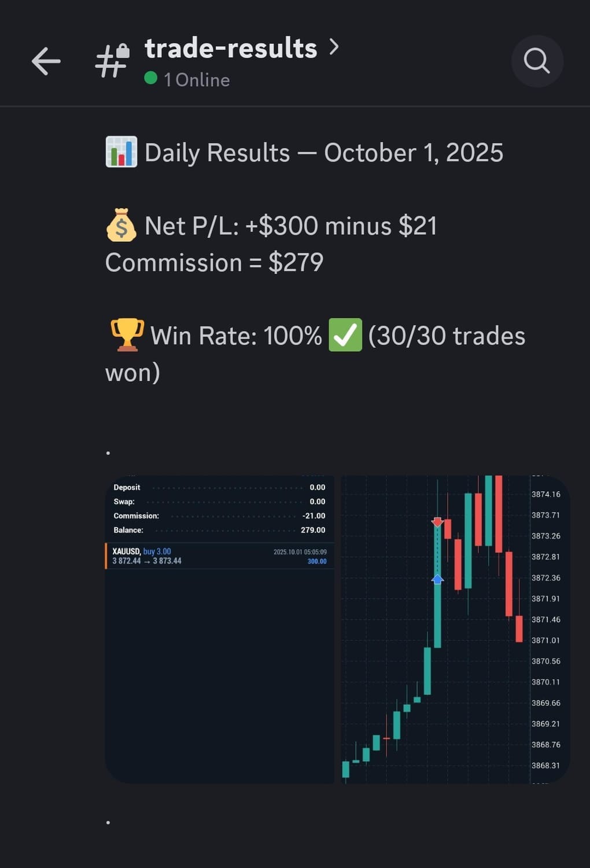Open the trade-results channel name
This screenshot has height=868, width=590.
tap(231, 48)
